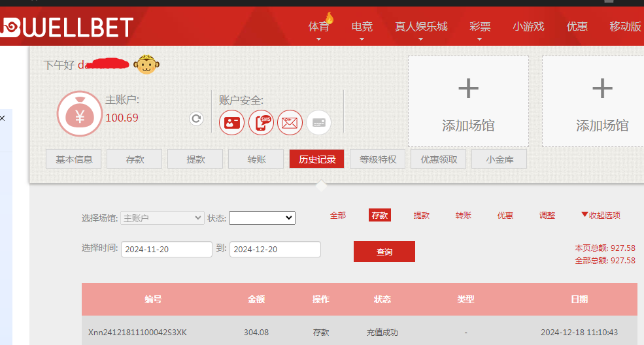Open the SMS phone verification icon
644x345 pixels.
coord(262,123)
